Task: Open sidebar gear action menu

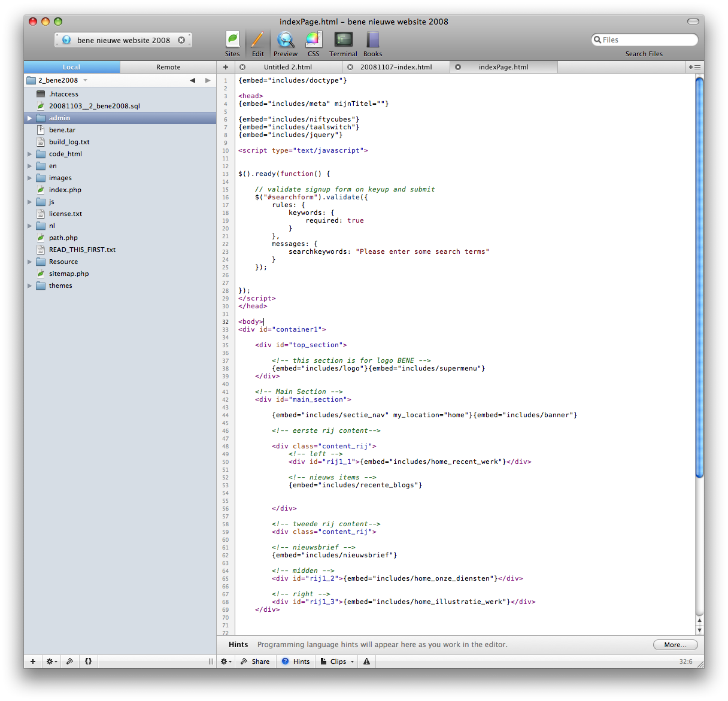Action: [51, 661]
